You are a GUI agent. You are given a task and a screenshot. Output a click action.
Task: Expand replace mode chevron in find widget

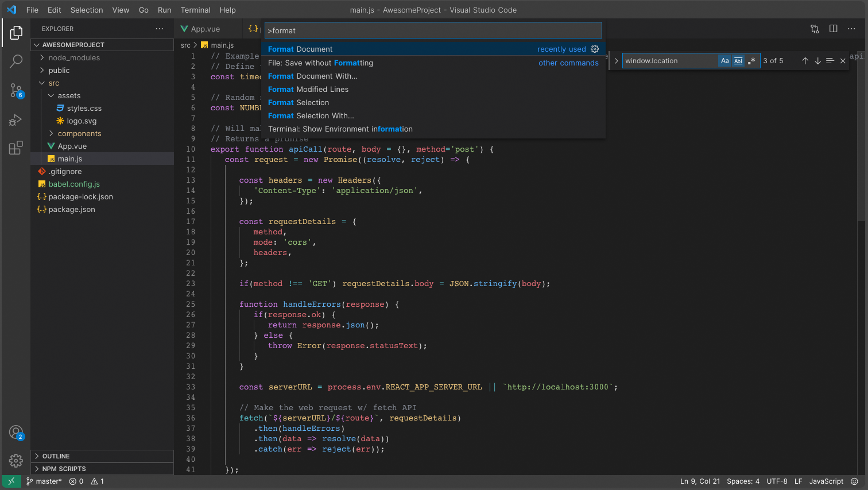(616, 61)
